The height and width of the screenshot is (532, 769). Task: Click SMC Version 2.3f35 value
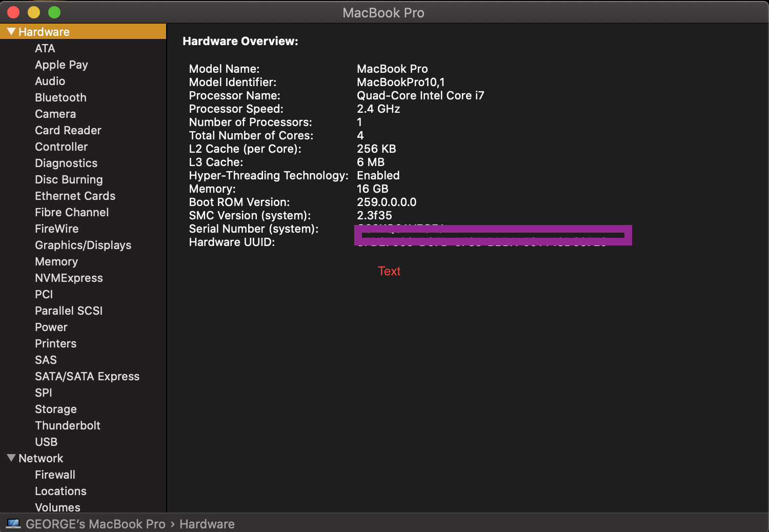[x=374, y=215]
